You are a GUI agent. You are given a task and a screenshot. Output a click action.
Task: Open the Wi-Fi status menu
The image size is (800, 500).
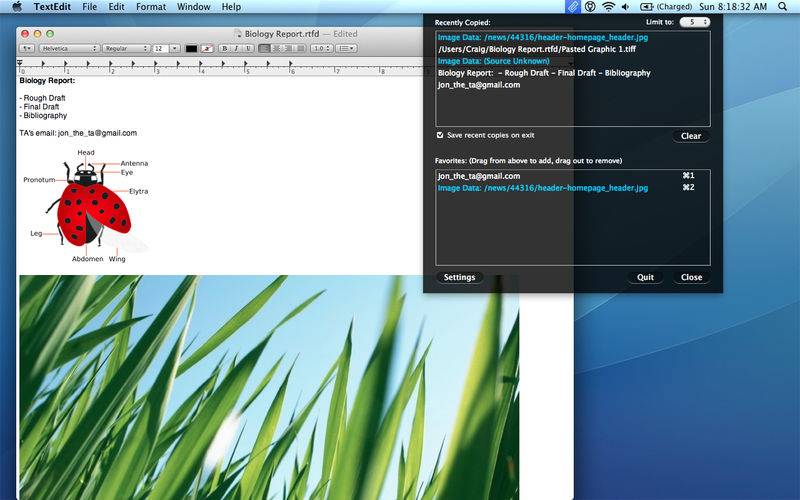(x=608, y=7)
